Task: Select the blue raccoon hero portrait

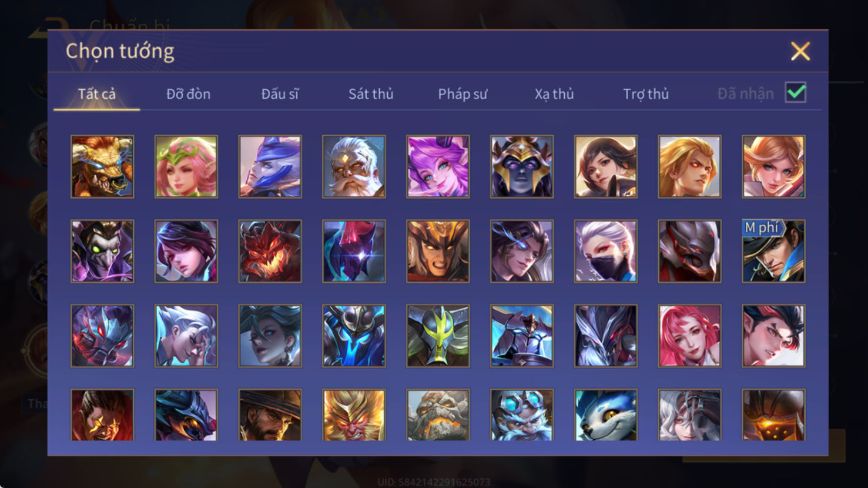Action: pos(606,415)
